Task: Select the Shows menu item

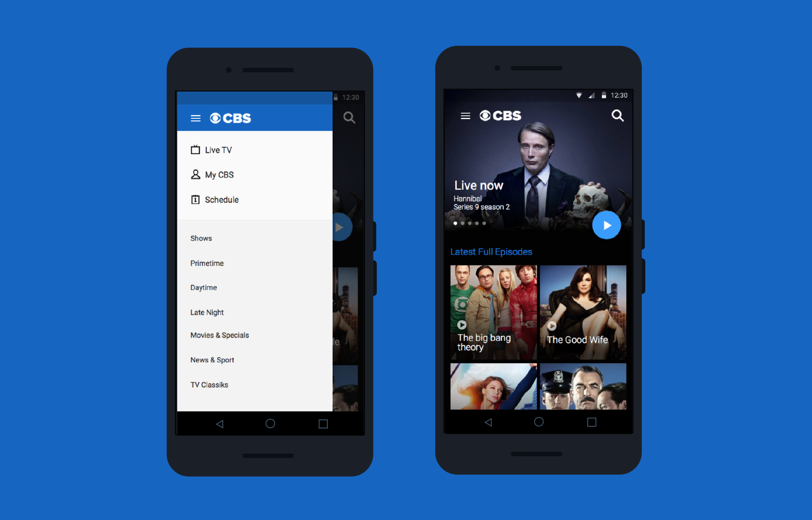Action: pos(200,238)
